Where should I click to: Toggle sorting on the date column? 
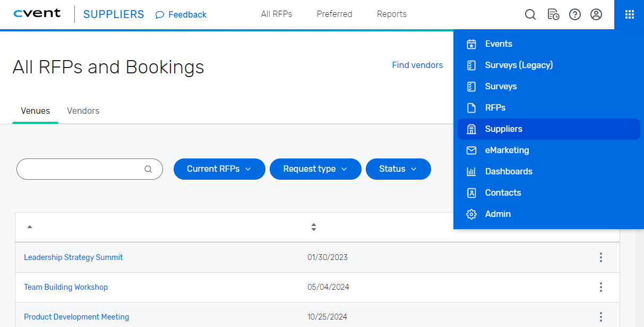pyautogui.click(x=313, y=227)
